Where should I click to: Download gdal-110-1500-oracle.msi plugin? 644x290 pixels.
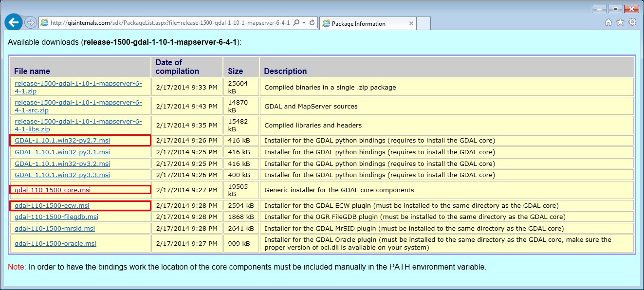coord(55,243)
